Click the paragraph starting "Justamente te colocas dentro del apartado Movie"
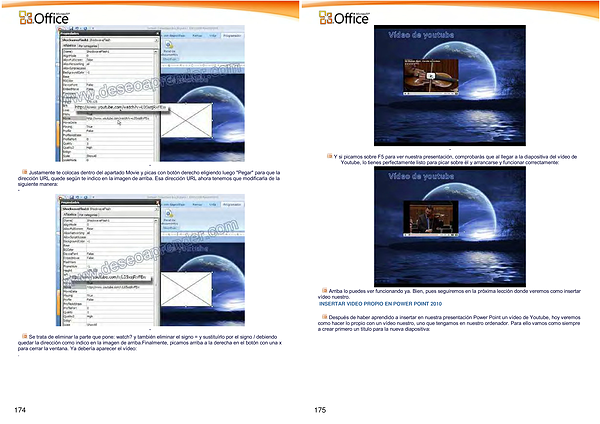 (x=149, y=178)
